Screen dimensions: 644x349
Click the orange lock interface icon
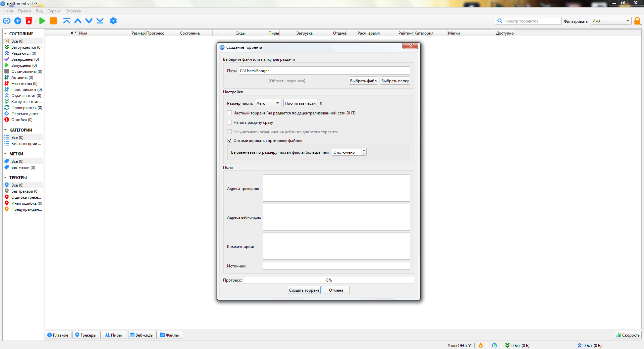click(637, 21)
